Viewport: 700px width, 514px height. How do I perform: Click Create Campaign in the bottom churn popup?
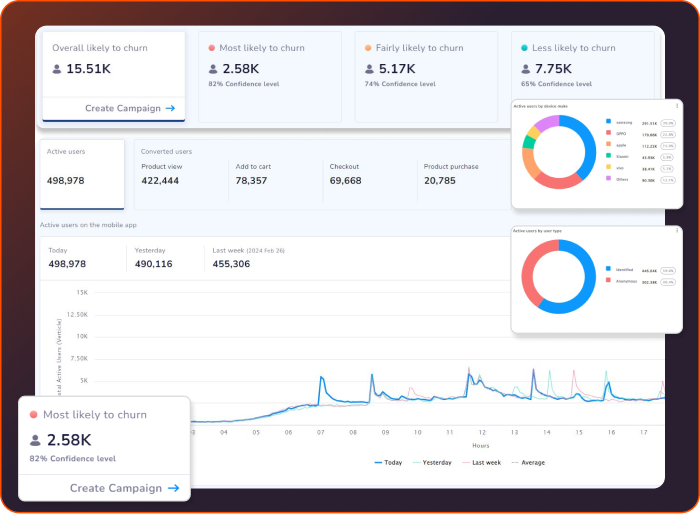(124, 488)
